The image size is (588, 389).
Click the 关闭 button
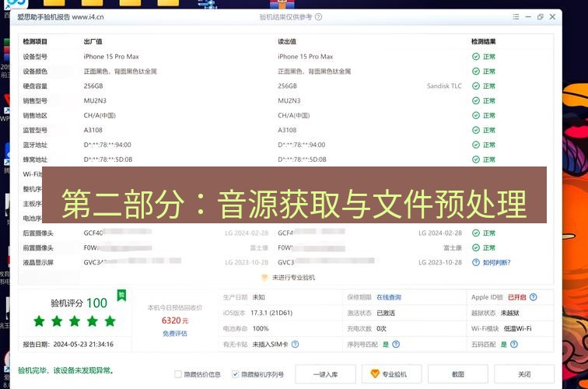(524, 374)
